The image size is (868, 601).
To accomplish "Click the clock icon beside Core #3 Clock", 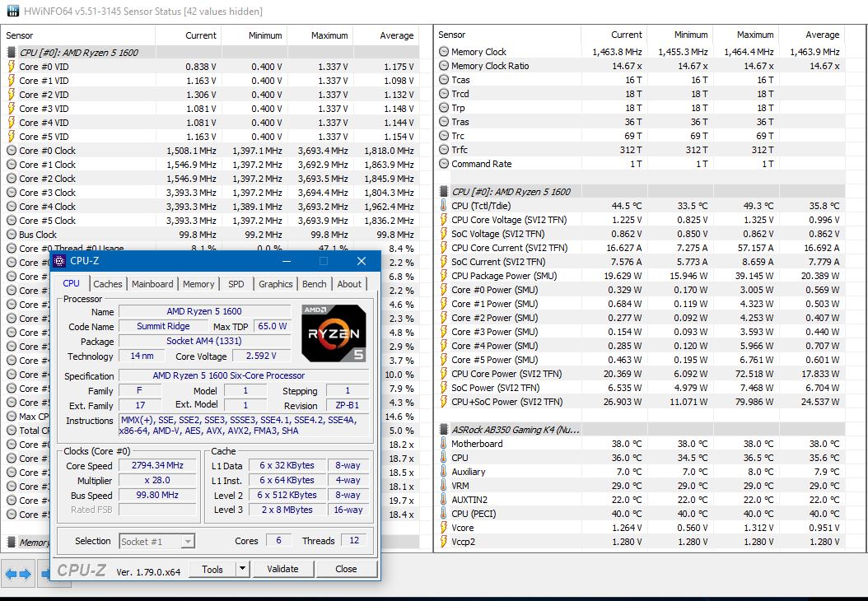I will (x=11, y=193).
